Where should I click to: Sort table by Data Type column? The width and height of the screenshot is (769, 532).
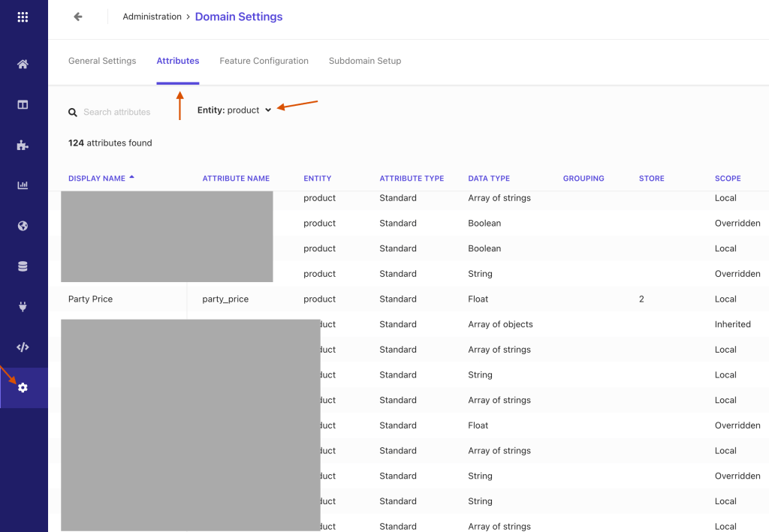click(488, 179)
